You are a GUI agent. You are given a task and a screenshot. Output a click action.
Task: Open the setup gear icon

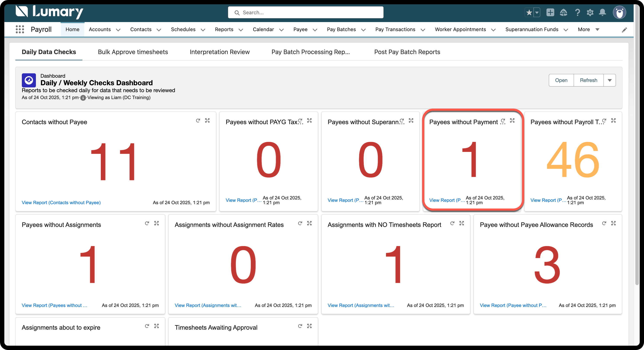[x=590, y=13]
